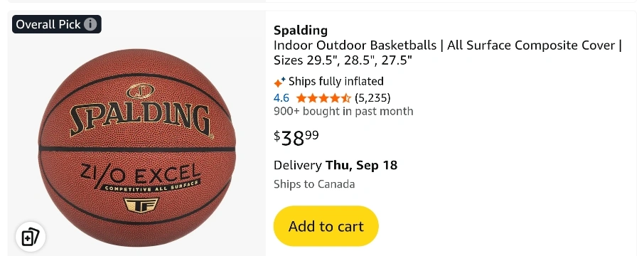Click the Overall Pick badge label
Image resolution: width=644 pixels, height=256 pixels.
tap(48, 24)
